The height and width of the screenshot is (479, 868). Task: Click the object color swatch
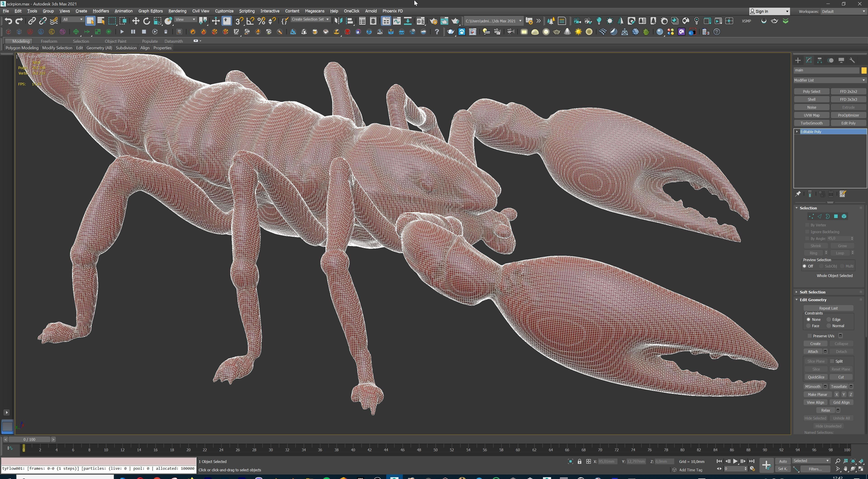[x=864, y=70]
